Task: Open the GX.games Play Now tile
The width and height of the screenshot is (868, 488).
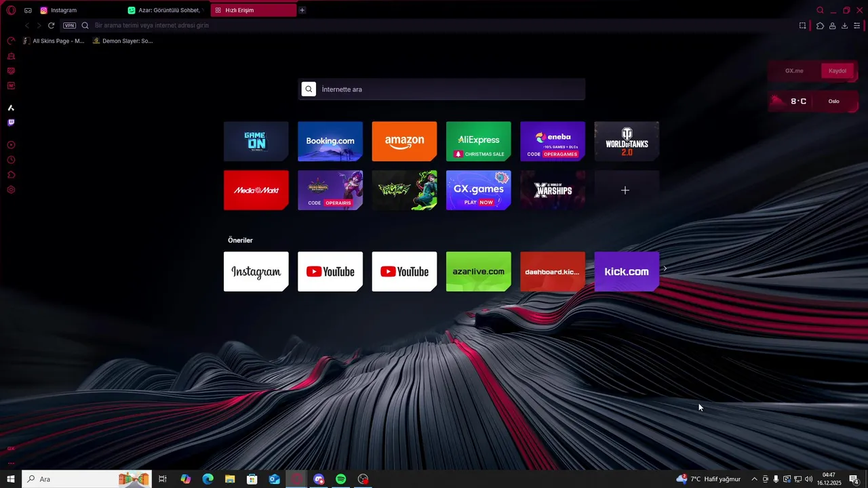Action: tap(479, 190)
